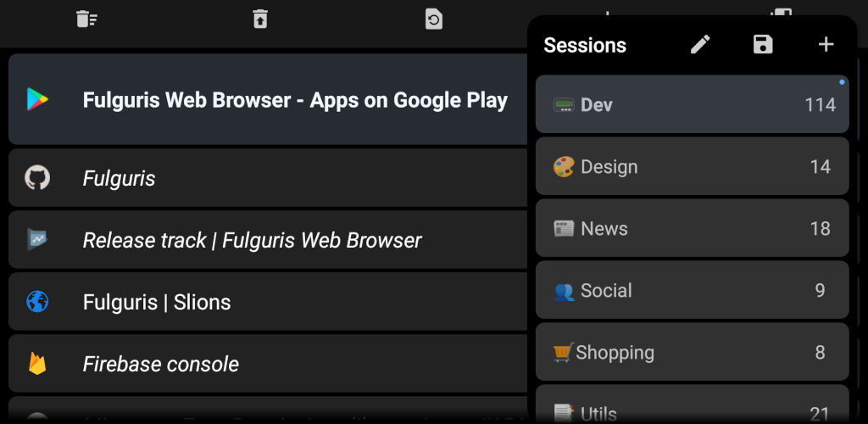
Task: Switch to the Dev session
Action: [x=692, y=104]
